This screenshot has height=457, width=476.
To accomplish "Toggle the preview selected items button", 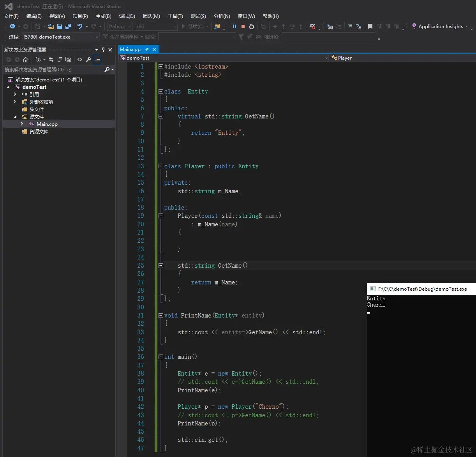I will pyautogui.click(x=97, y=60).
